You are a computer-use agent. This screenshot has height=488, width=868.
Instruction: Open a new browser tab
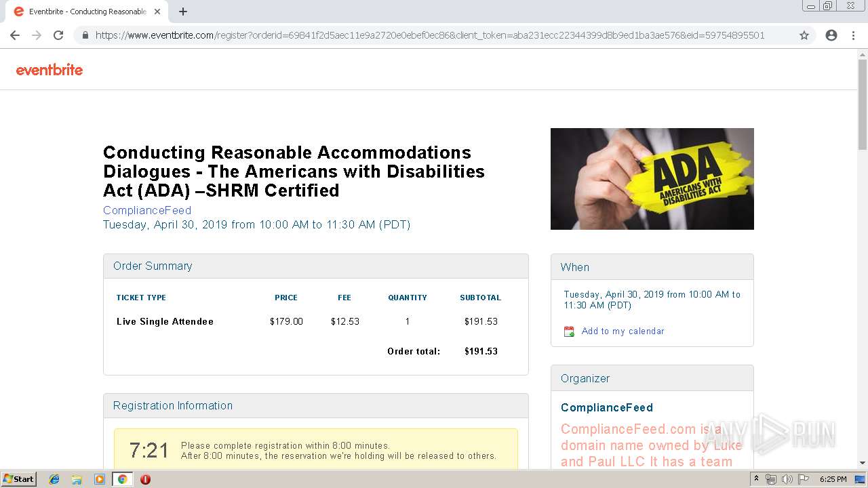[x=183, y=12]
